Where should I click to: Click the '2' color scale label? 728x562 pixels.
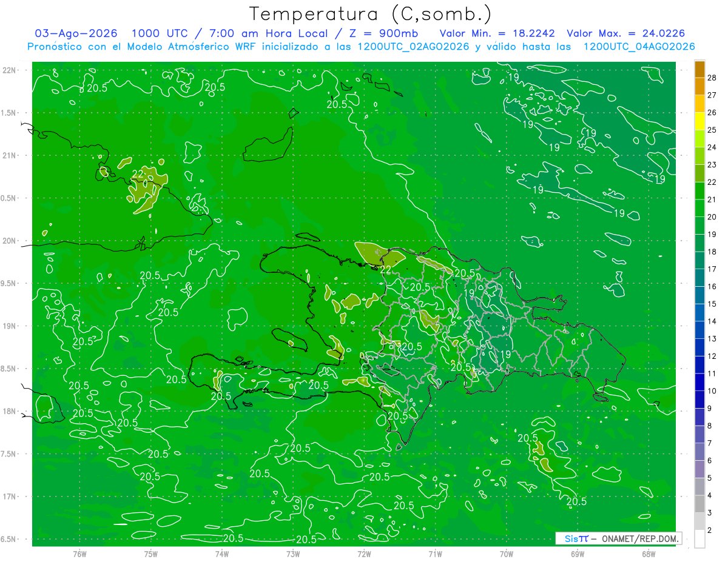click(x=710, y=530)
